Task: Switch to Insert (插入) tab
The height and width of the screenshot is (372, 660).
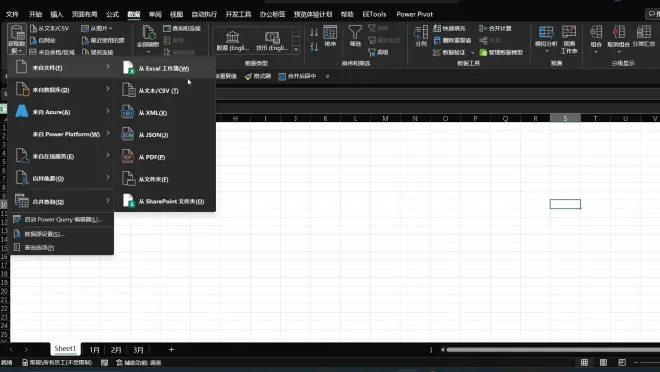Action: [x=56, y=14]
